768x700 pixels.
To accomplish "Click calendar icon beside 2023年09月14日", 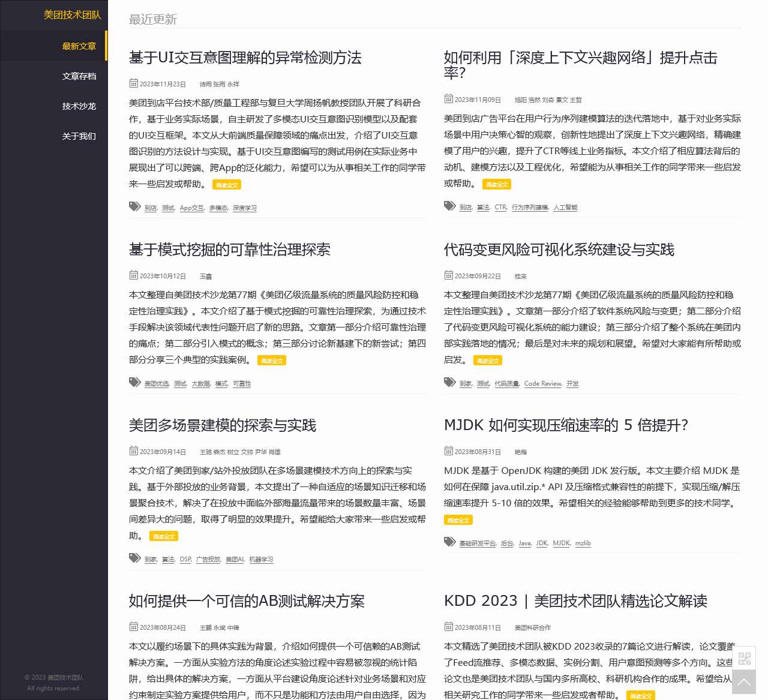I will pyautogui.click(x=134, y=450).
